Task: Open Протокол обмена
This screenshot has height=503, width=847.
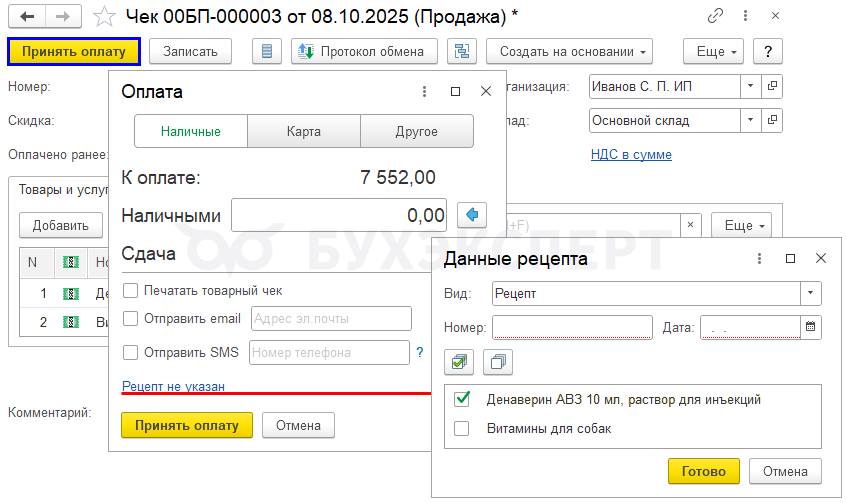Action: click(365, 51)
